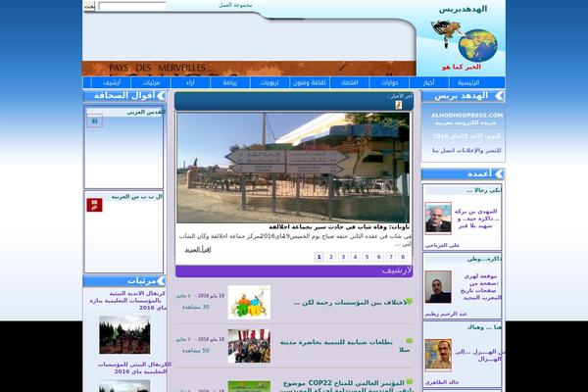This screenshot has width=588, height=392.
Task: Click the ALHODHODPRESS.COM text
Action: [466, 116]
